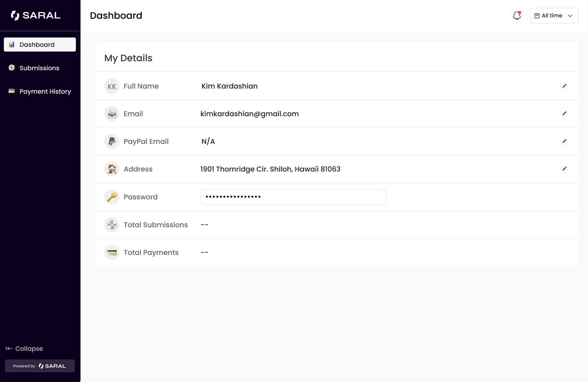Click the Address house icon

(x=112, y=169)
